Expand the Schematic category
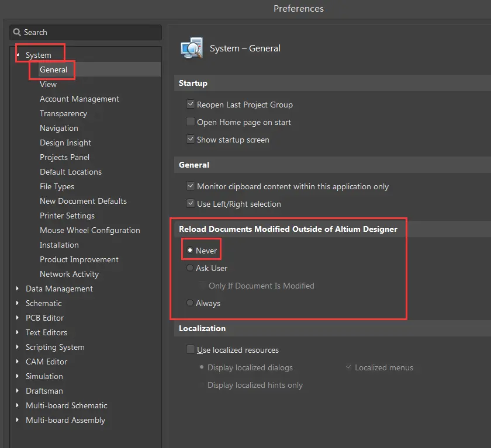This screenshot has width=491, height=448. pos(18,303)
